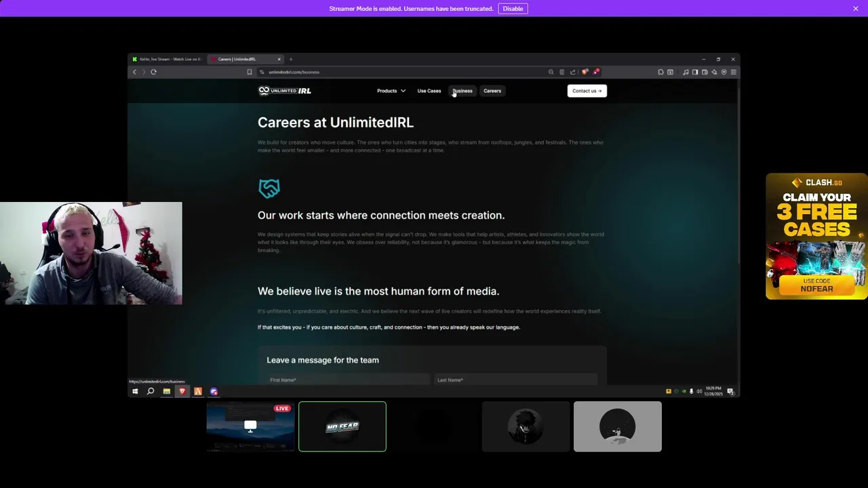The width and height of the screenshot is (868, 488).
Task: Disable Streamer Mode via Disable button
Action: pos(513,9)
